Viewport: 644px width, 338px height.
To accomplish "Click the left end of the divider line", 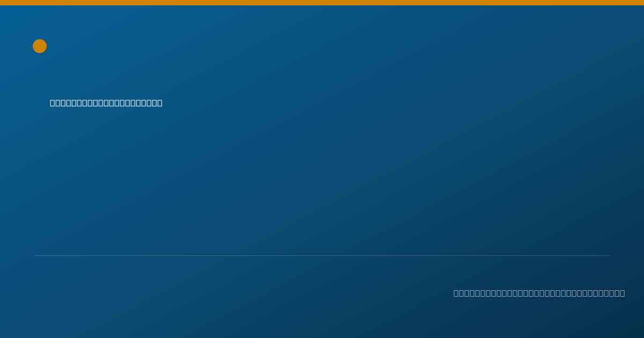I will click(35, 255).
